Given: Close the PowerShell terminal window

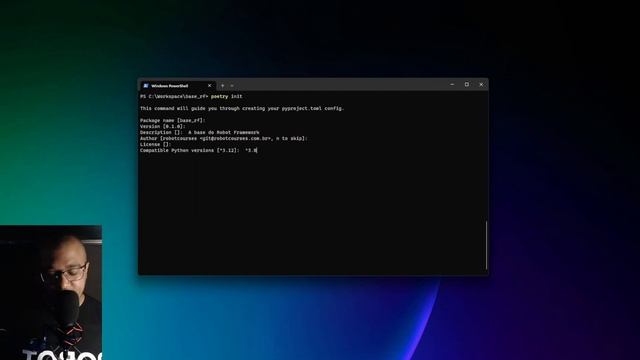Looking at the screenshot, I should pyautogui.click(x=481, y=84).
